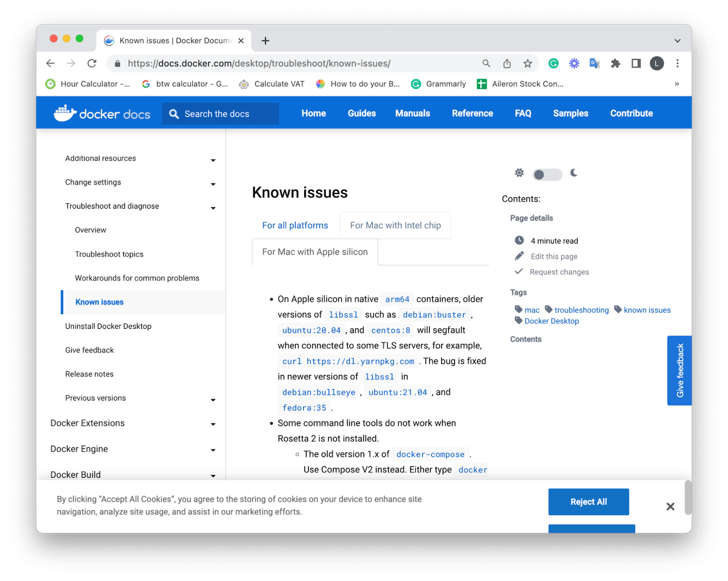Click Reject All cookies button
The height and width of the screenshot is (581, 728).
(x=589, y=502)
